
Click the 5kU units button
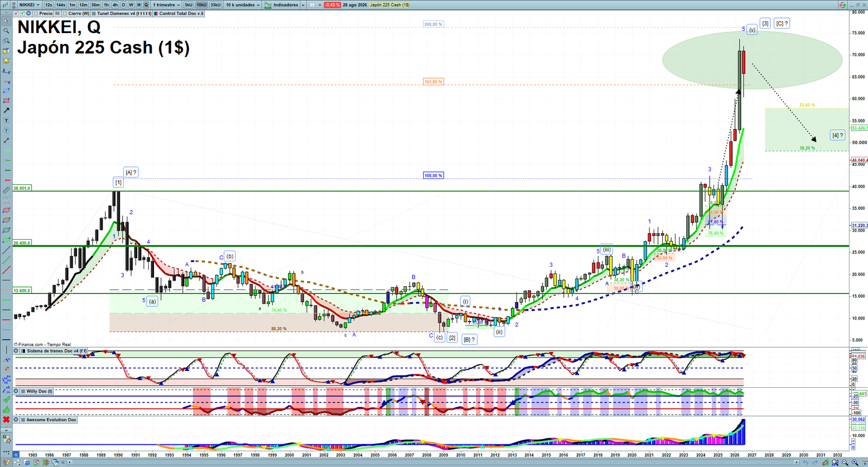pos(188,5)
